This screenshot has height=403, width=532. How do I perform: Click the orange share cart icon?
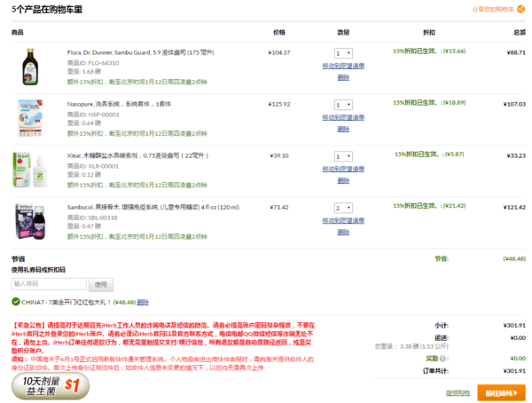click(x=520, y=9)
